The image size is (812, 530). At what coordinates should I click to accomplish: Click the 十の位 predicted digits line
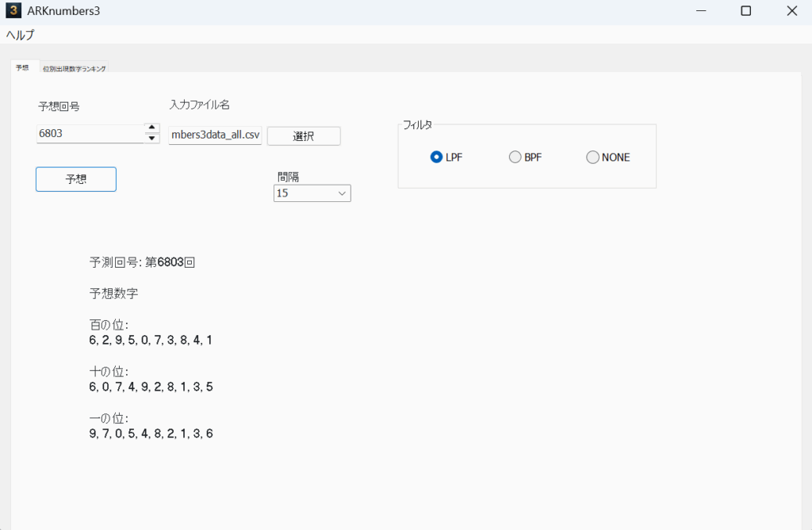point(151,387)
